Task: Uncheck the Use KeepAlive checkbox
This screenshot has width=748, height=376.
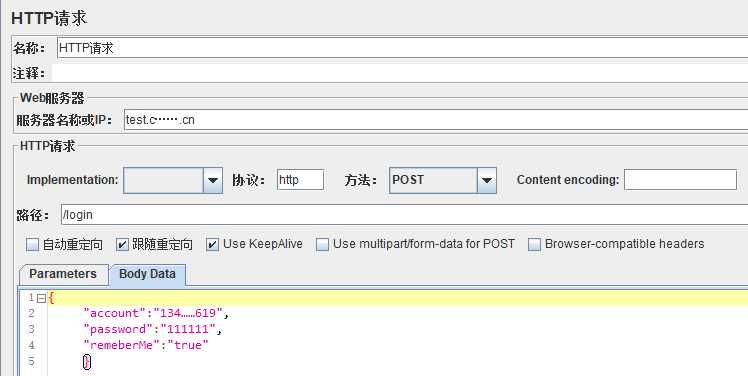Action: 212,245
